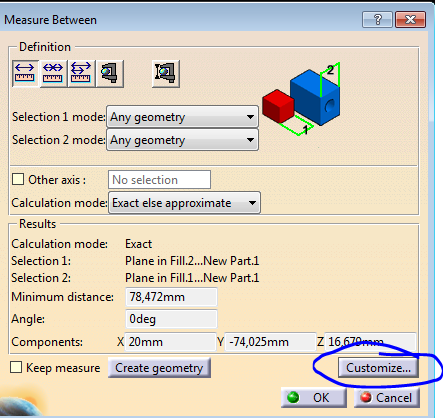Toggle the Keep measure checkbox
The width and height of the screenshot is (443, 418).
tap(16, 367)
